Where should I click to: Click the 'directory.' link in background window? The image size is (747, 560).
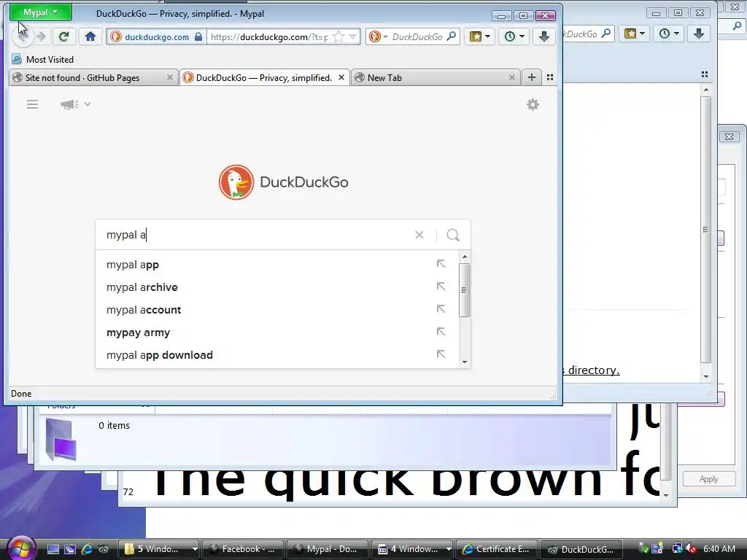594,370
